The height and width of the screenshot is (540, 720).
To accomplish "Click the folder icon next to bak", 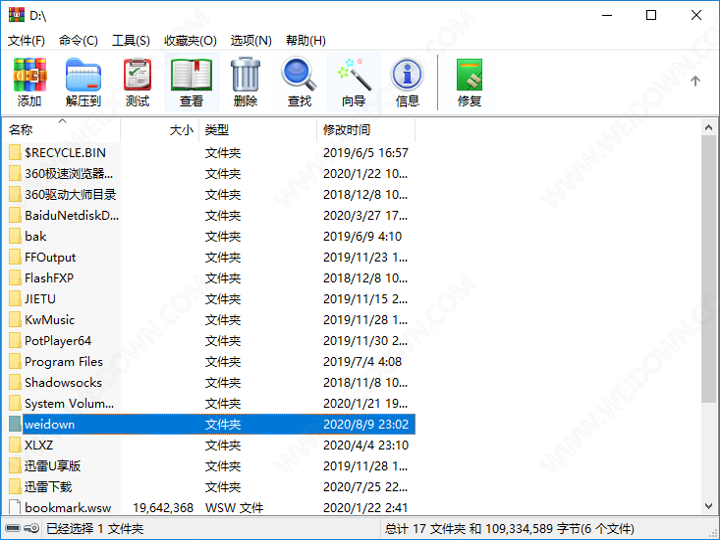I will 15,236.
